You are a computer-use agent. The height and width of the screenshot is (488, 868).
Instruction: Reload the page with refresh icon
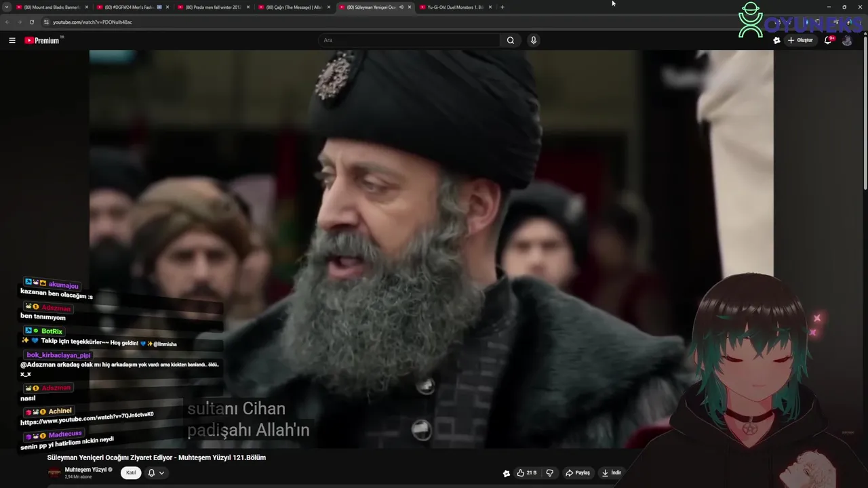pyautogui.click(x=31, y=22)
